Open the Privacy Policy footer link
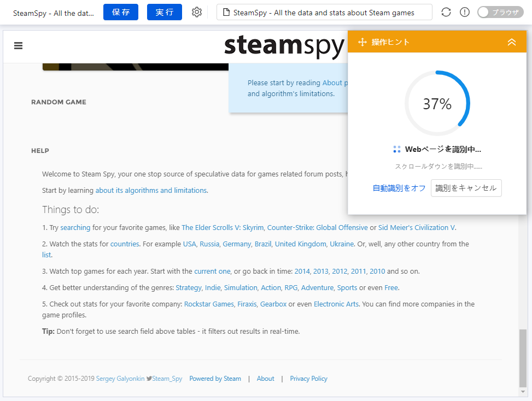 point(309,378)
